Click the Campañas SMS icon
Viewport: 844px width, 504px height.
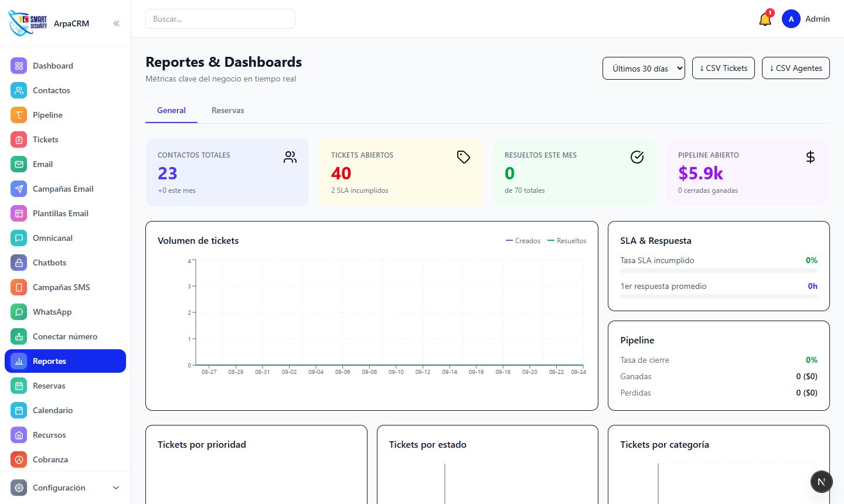19,287
